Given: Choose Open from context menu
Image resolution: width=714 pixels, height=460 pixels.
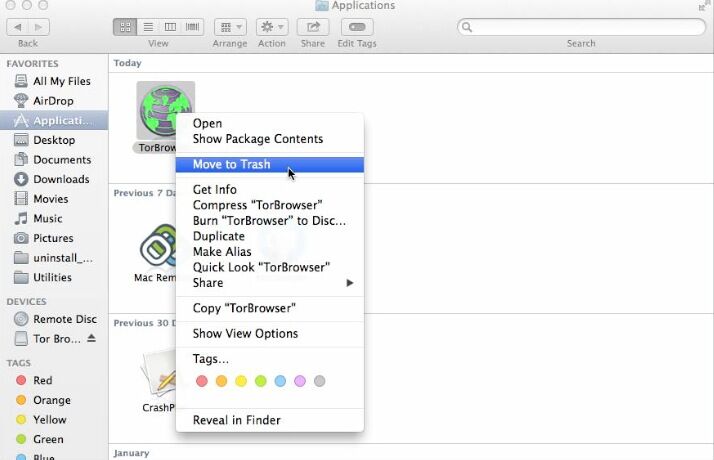Looking at the screenshot, I should click(270, 123).
